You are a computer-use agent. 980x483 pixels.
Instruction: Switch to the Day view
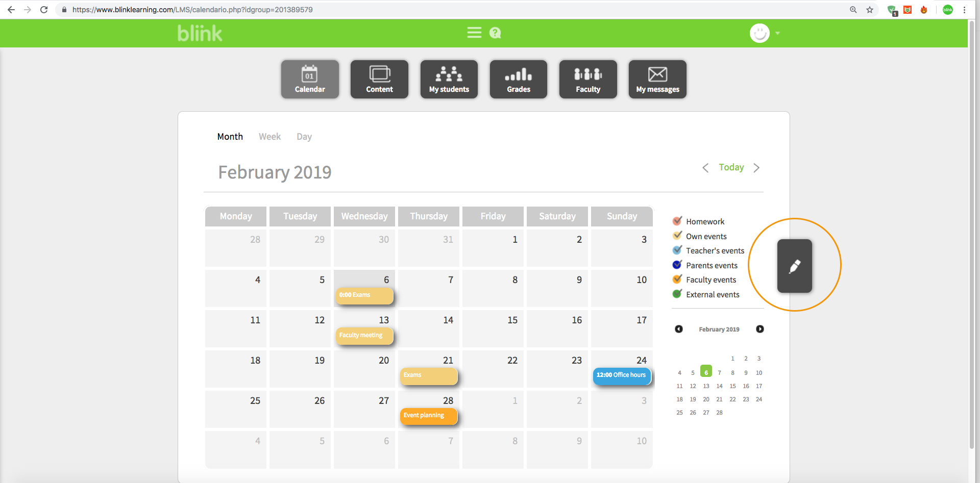click(x=304, y=136)
